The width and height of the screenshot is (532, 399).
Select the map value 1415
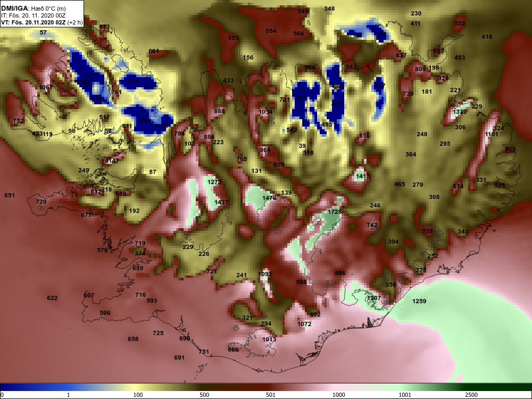coord(363,176)
